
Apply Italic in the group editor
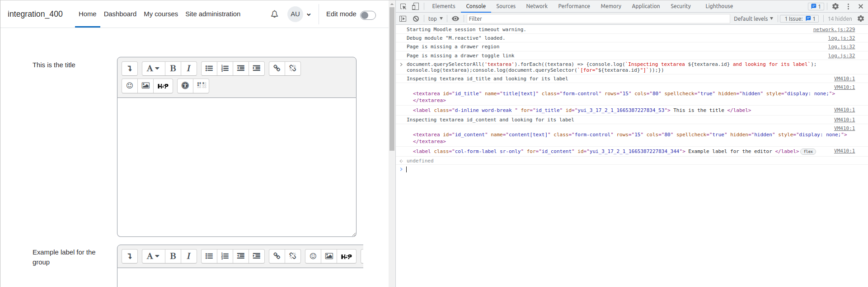[189, 256]
